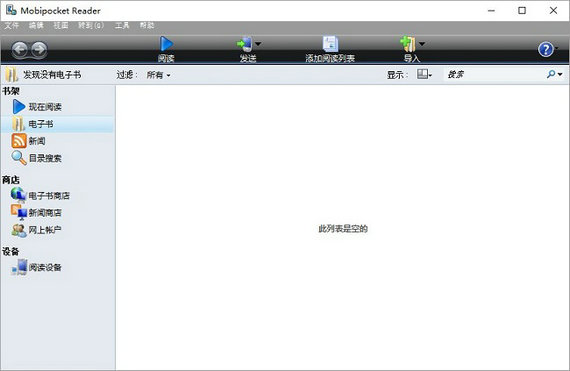The height and width of the screenshot is (371, 570).
Task: Click the blue 阅读 play icon in toolbar
Action: click(166, 44)
